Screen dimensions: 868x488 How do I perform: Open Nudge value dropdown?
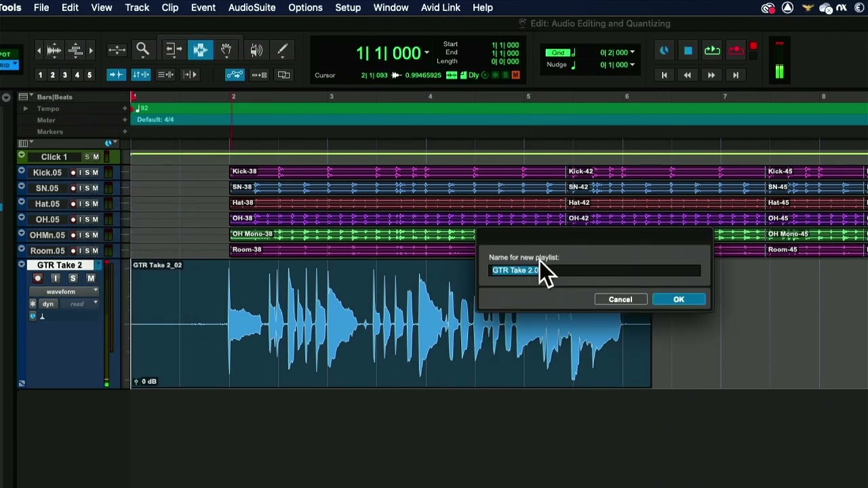(x=633, y=65)
